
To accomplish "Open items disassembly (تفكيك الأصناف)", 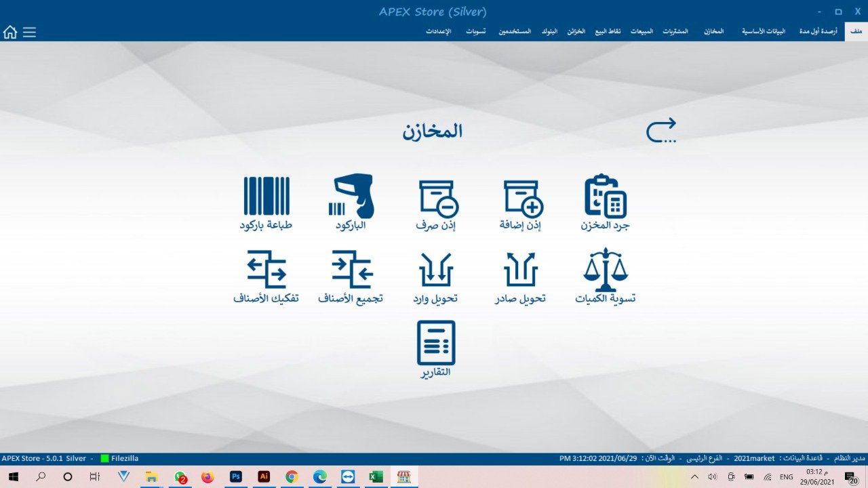I will [267, 270].
